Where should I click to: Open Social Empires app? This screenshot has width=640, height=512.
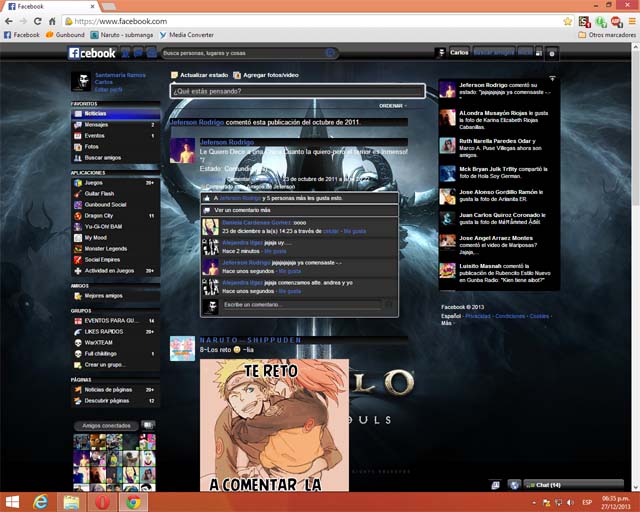pyautogui.click(x=114, y=260)
